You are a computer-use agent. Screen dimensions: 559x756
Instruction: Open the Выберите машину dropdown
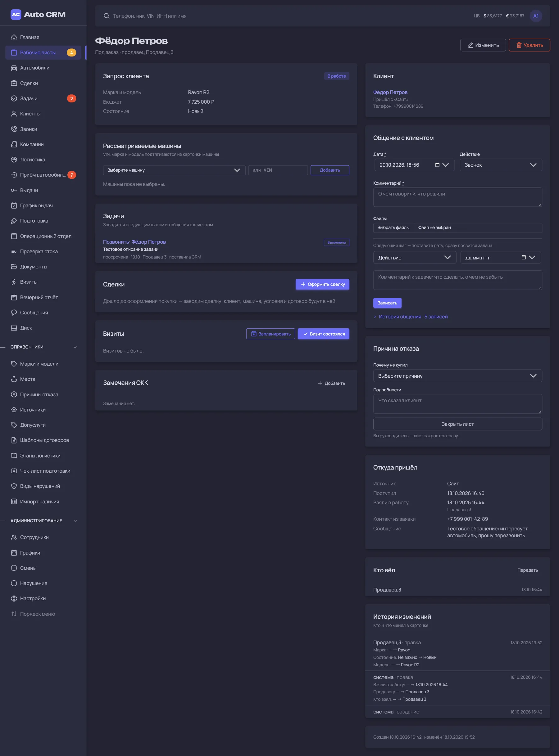click(x=174, y=170)
